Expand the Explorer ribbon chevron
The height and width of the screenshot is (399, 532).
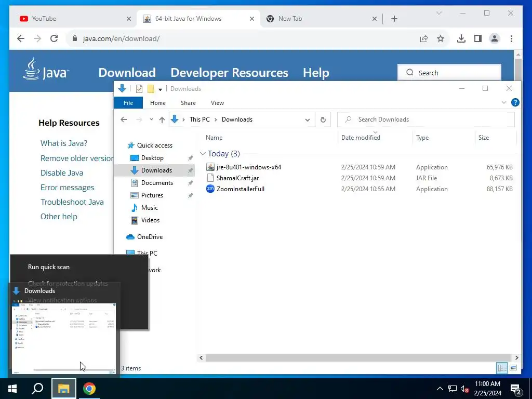[503, 102]
